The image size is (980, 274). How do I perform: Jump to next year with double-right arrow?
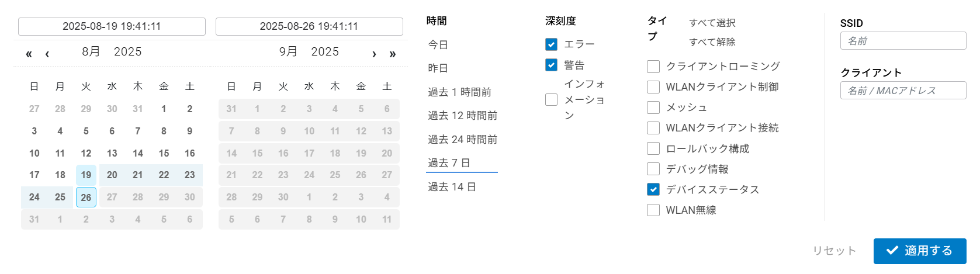coord(393,54)
